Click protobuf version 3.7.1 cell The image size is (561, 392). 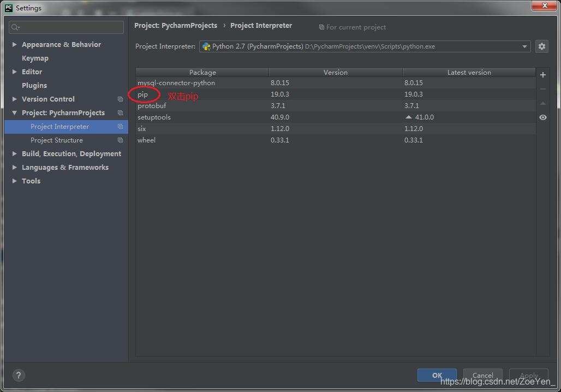click(x=278, y=105)
